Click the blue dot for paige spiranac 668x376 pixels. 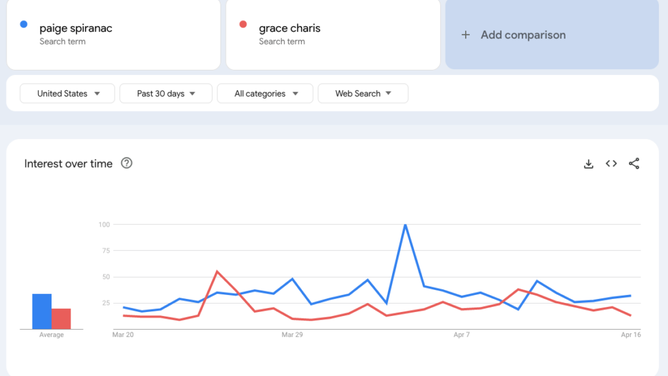[x=24, y=24]
